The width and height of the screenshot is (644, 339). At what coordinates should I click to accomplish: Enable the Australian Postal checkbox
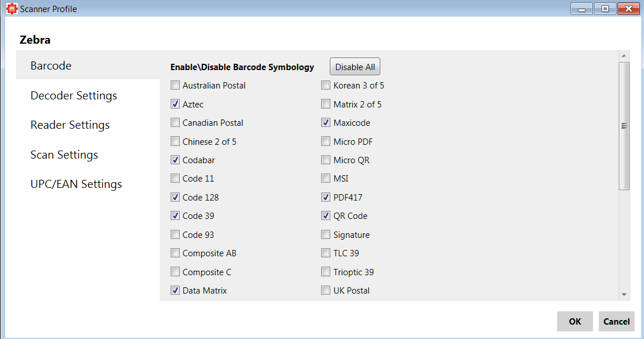pyautogui.click(x=175, y=86)
